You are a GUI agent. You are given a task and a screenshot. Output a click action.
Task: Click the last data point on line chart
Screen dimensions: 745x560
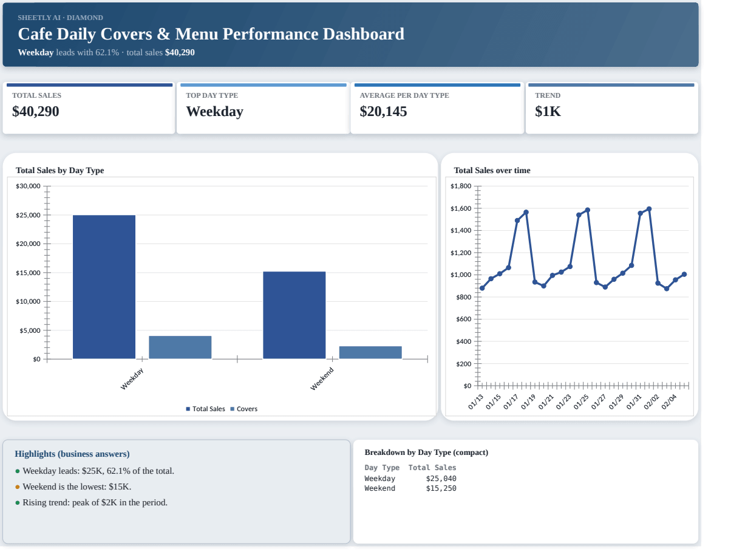(684, 275)
